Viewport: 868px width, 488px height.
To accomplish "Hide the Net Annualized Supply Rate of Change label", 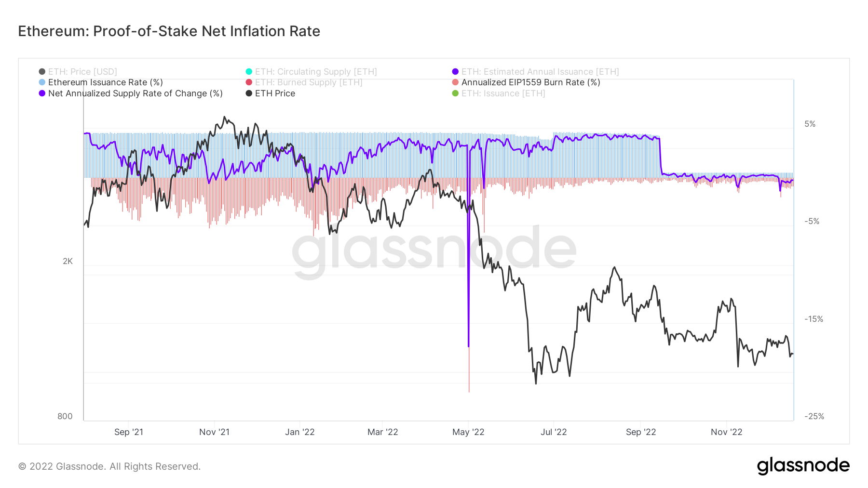I will pos(135,93).
